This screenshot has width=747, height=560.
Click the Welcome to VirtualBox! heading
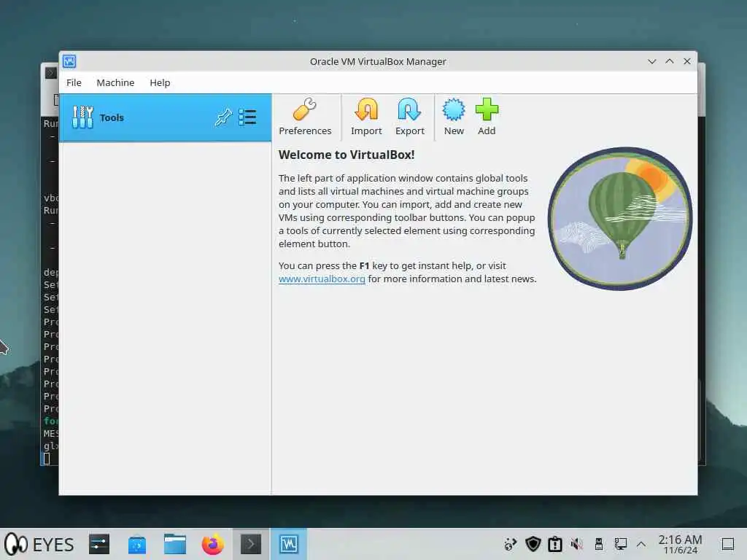[x=347, y=155]
